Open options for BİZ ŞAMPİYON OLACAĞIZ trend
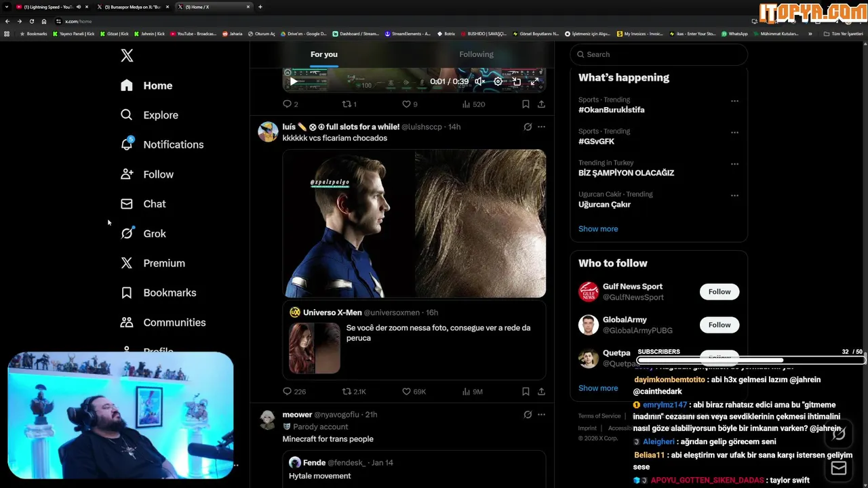This screenshot has height=488, width=868. tap(734, 164)
